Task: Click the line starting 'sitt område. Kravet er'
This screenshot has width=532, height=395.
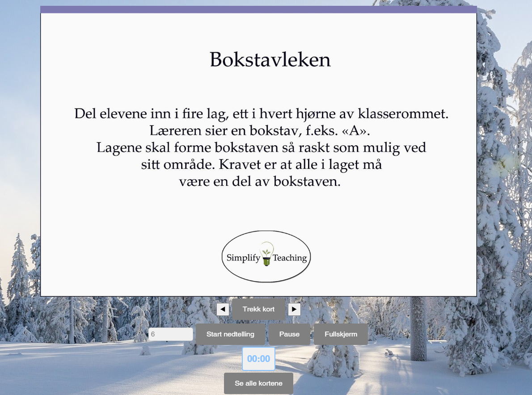Action: (261, 164)
